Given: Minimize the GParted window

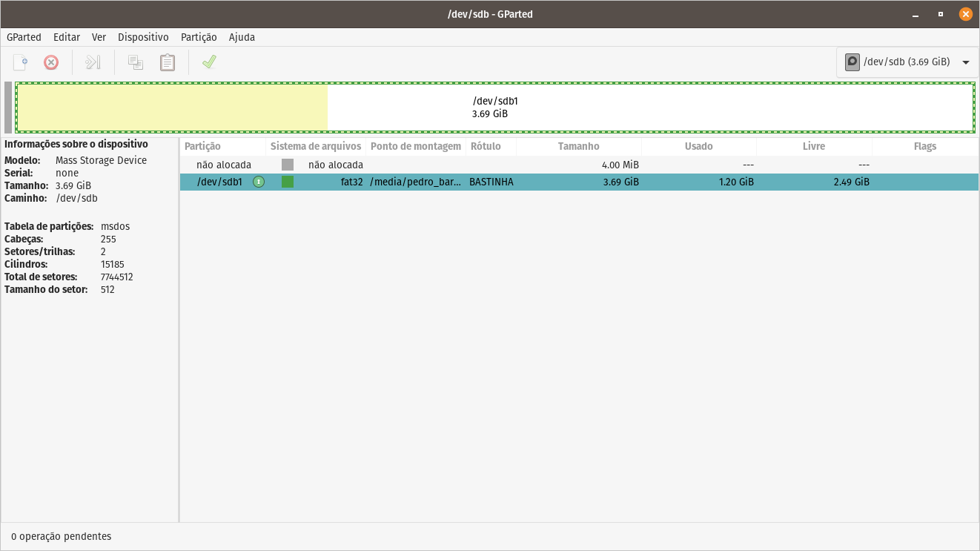Looking at the screenshot, I should coord(916,14).
